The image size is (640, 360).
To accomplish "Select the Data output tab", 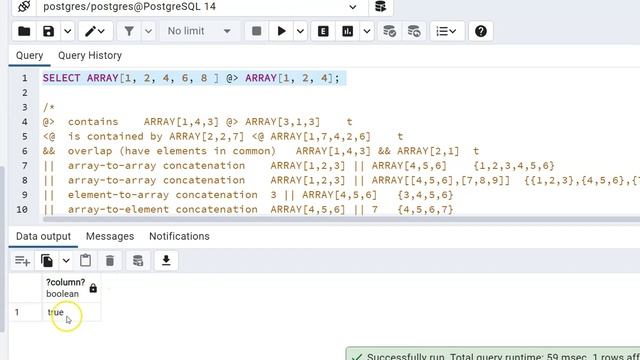I will 43,236.
